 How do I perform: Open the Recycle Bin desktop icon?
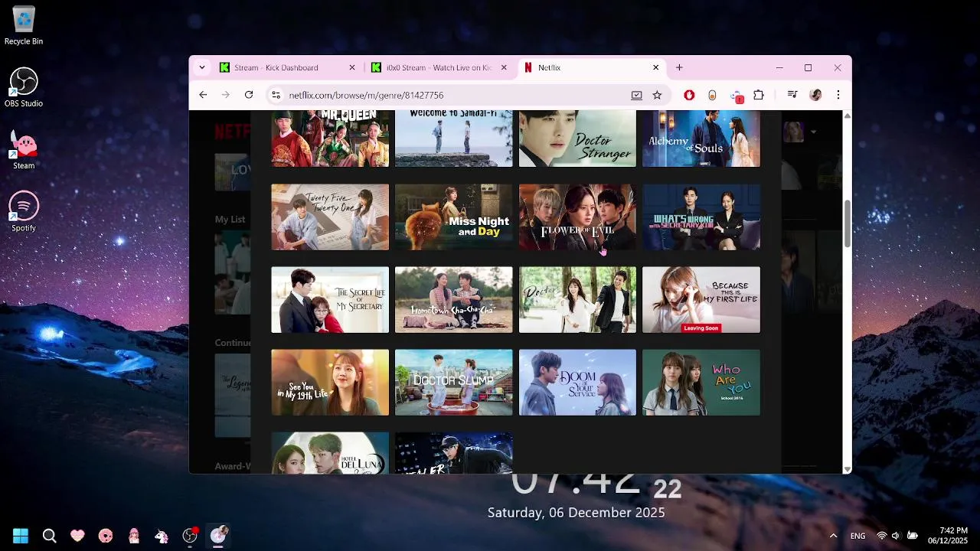[x=24, y=25]
